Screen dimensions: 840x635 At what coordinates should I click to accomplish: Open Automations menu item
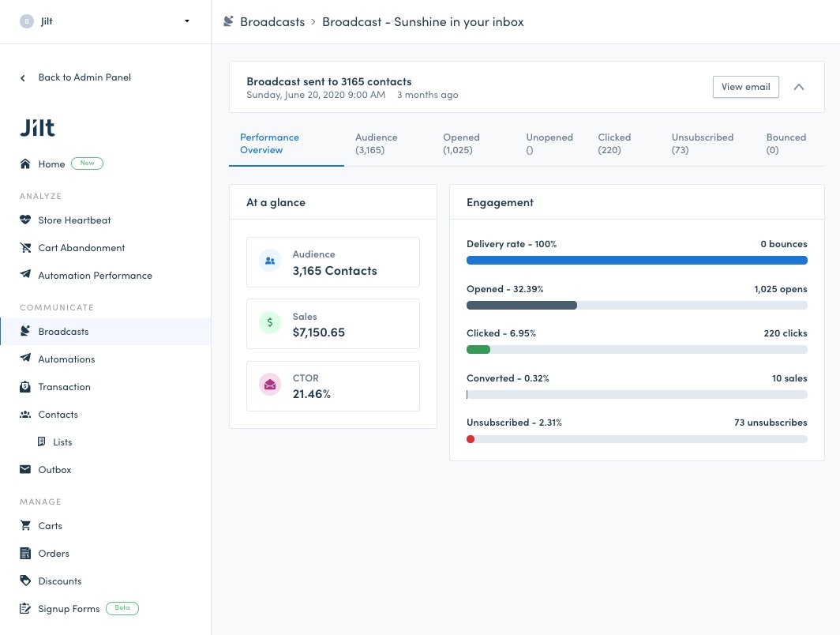tap(66, 359)
